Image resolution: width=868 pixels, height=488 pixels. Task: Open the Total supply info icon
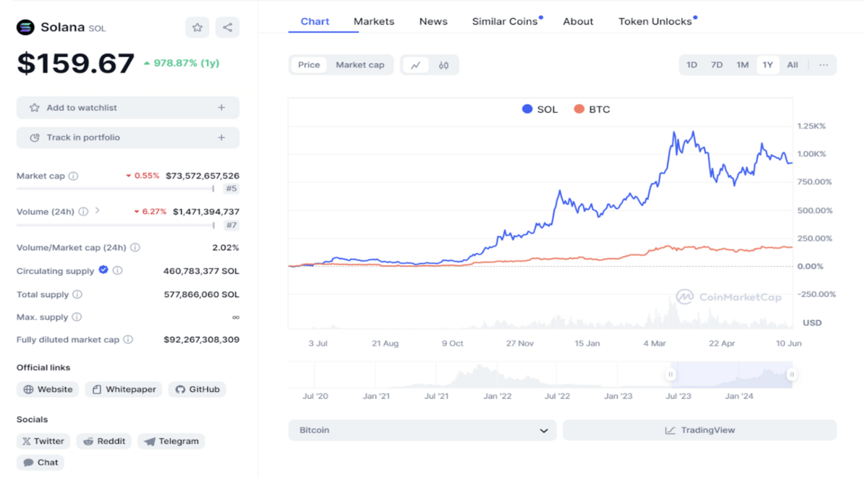pos(77,294)
